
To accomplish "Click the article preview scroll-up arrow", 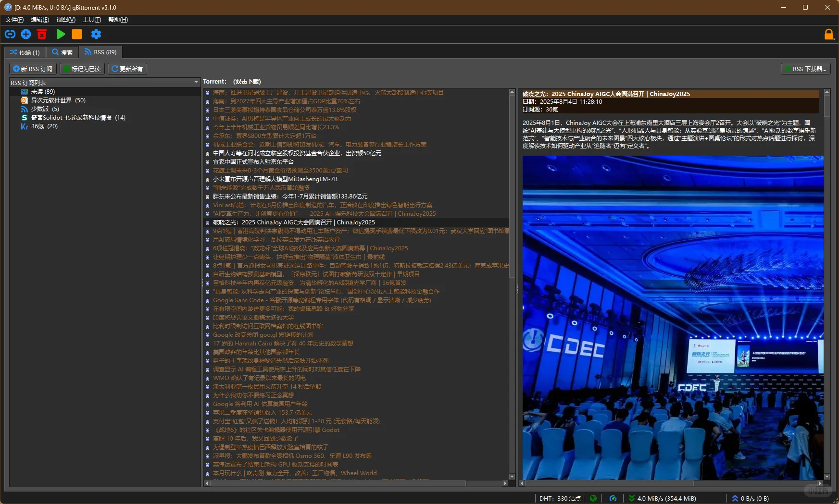I will click(827, 92).
